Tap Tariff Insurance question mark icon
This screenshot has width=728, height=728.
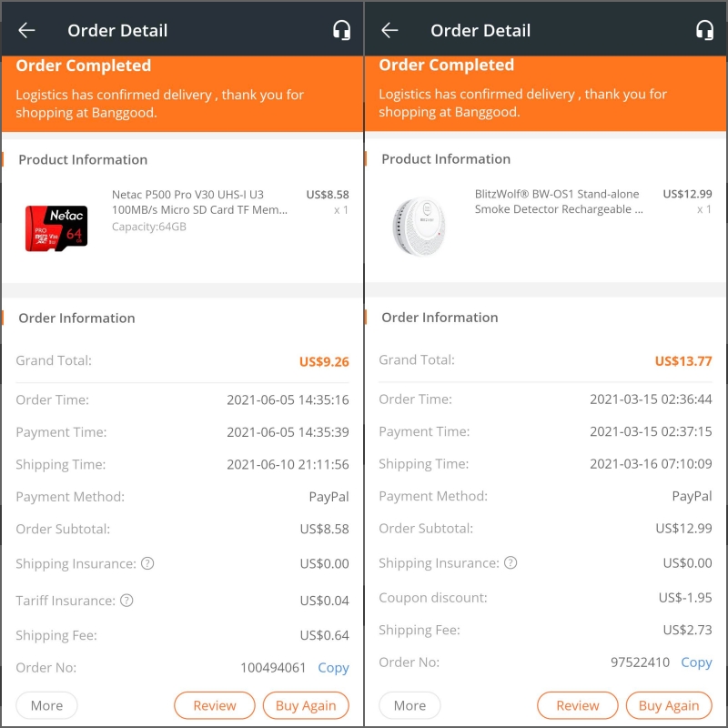126,601
